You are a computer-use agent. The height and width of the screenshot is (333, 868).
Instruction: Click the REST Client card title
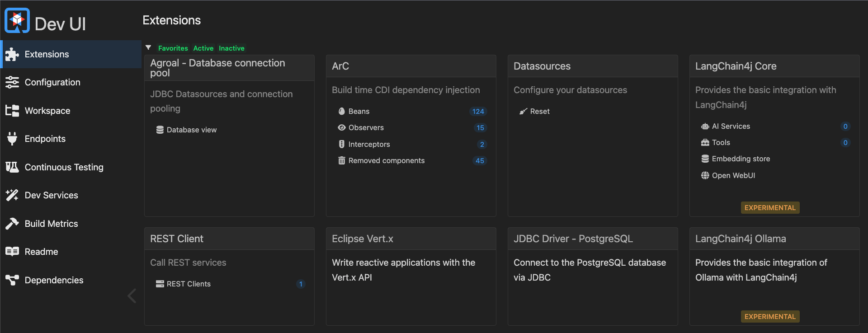(177, 239)
